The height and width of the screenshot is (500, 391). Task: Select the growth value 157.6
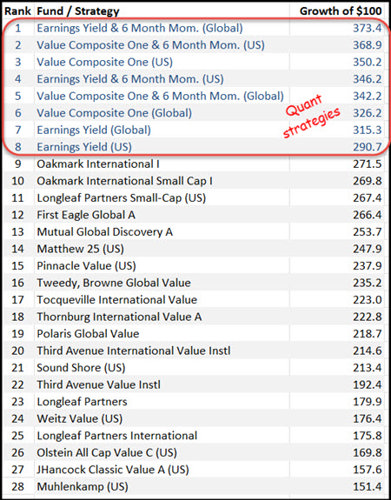click(x=367, y=470)
